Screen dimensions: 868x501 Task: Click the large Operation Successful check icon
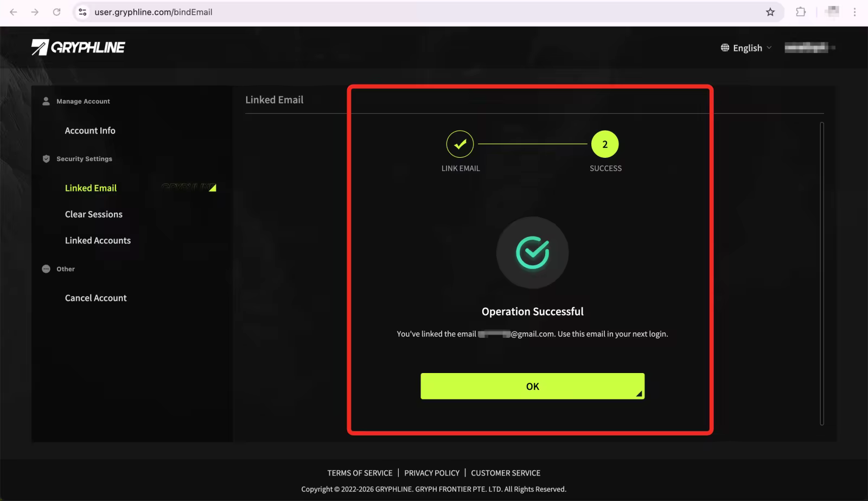tap(532, 253)
